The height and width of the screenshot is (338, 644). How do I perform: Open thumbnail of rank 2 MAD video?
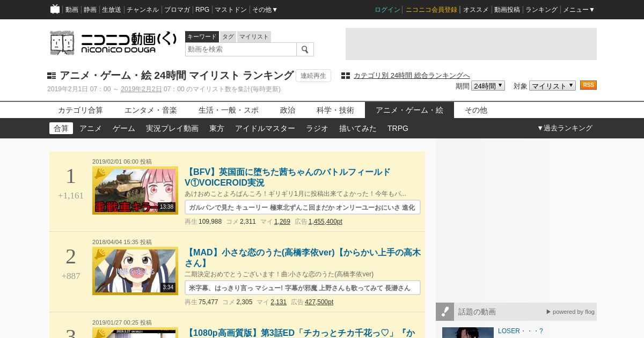135,271
